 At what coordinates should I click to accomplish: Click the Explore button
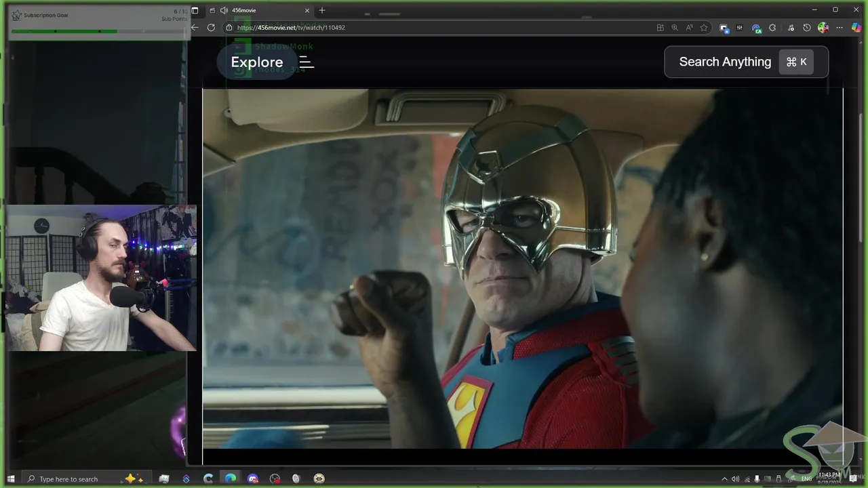(256, 62)
